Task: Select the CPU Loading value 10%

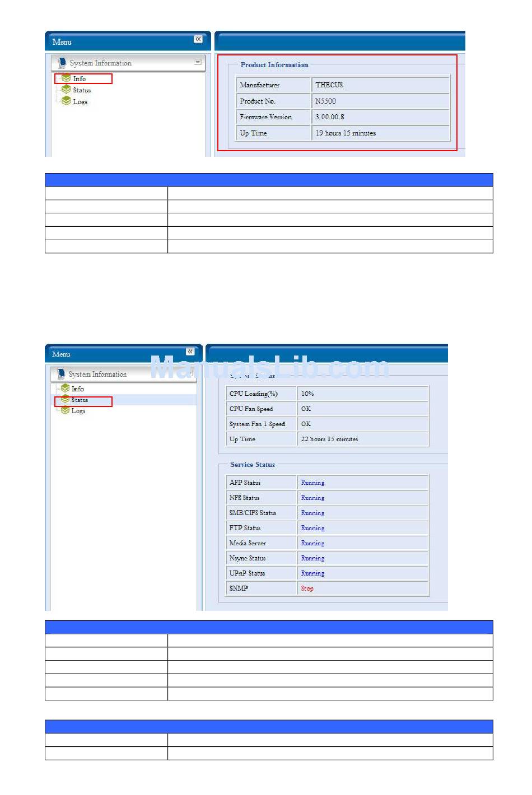Action: coord(307,394)
